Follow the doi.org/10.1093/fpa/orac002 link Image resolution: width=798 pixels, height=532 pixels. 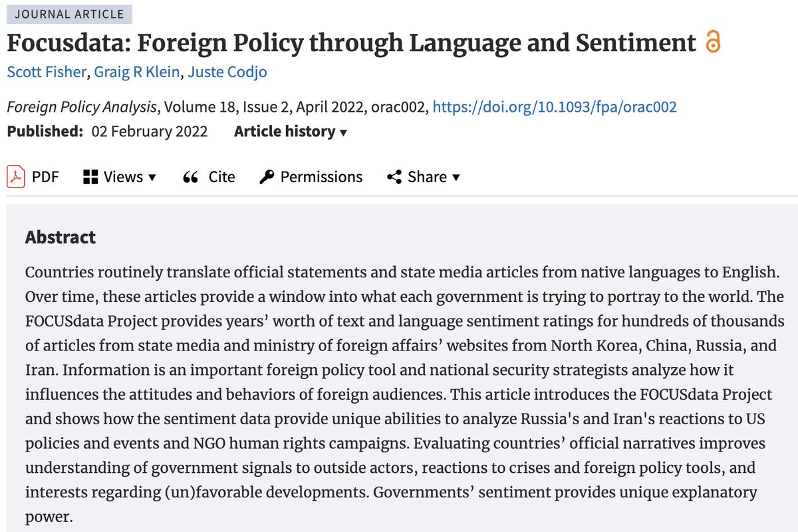click(555, 107)
